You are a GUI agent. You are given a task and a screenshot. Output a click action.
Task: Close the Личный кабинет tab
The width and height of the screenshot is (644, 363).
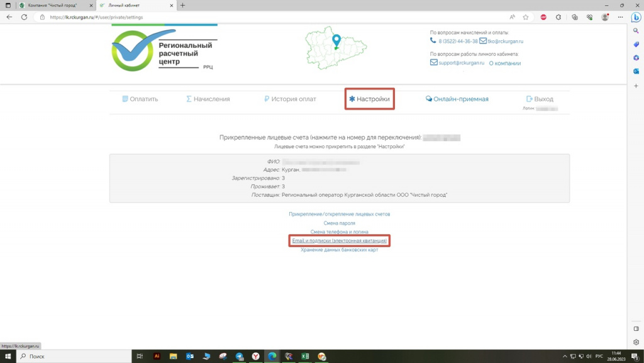pyautogui.click(x=172, y=5)
